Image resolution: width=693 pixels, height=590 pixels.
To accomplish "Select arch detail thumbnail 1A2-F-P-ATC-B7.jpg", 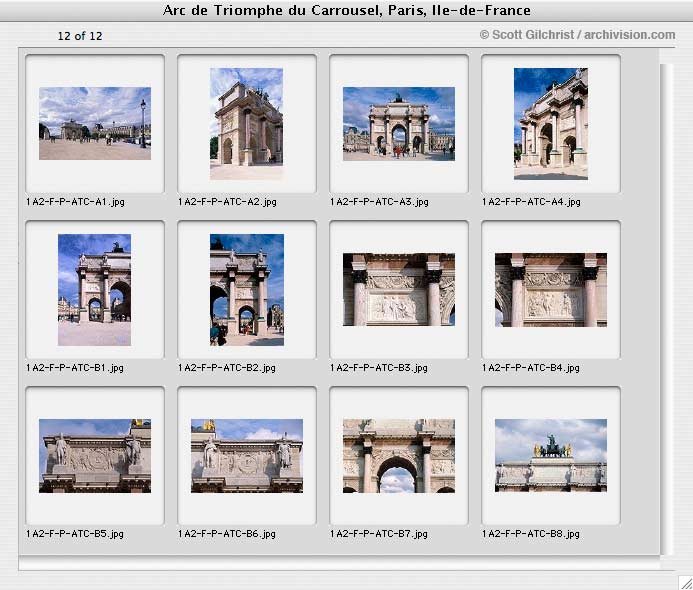I will tap(399, 456).
